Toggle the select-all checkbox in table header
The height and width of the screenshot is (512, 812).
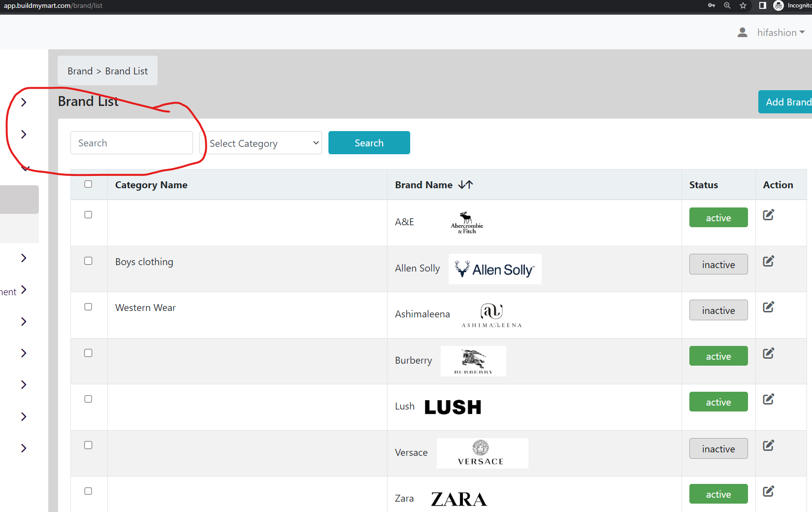click(88, 184)
